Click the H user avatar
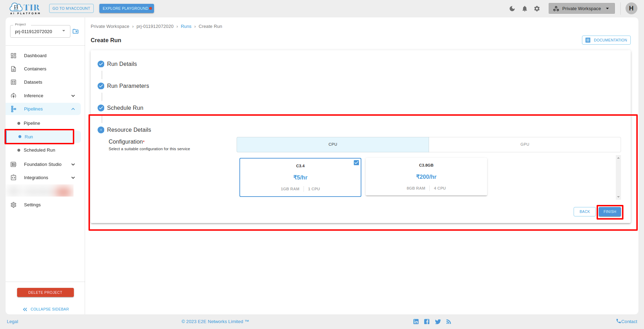The height and width of the screenshot is (329, 644). tap(631, 8)
